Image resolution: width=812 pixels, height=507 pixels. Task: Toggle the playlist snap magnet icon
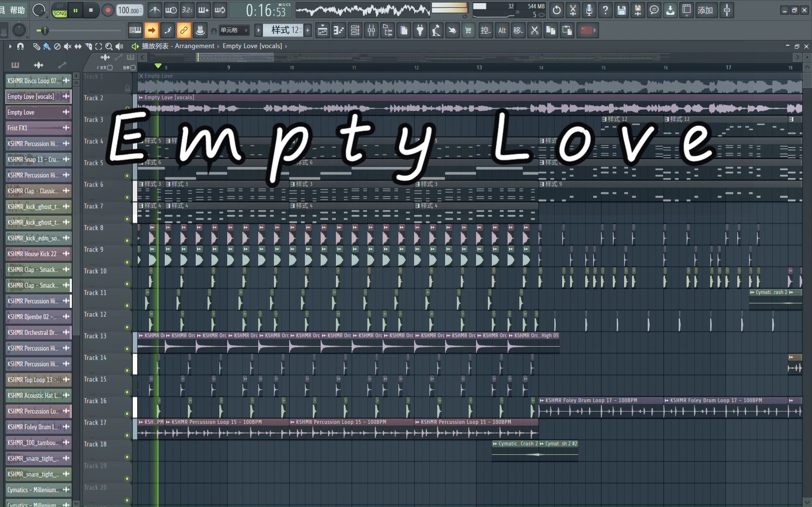point(20,46)
